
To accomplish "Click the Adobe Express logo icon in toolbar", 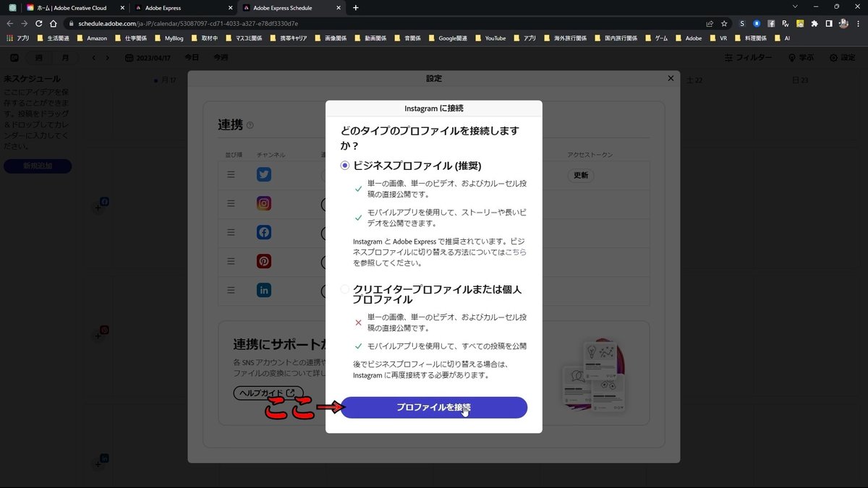I will [x=14, y=58].
